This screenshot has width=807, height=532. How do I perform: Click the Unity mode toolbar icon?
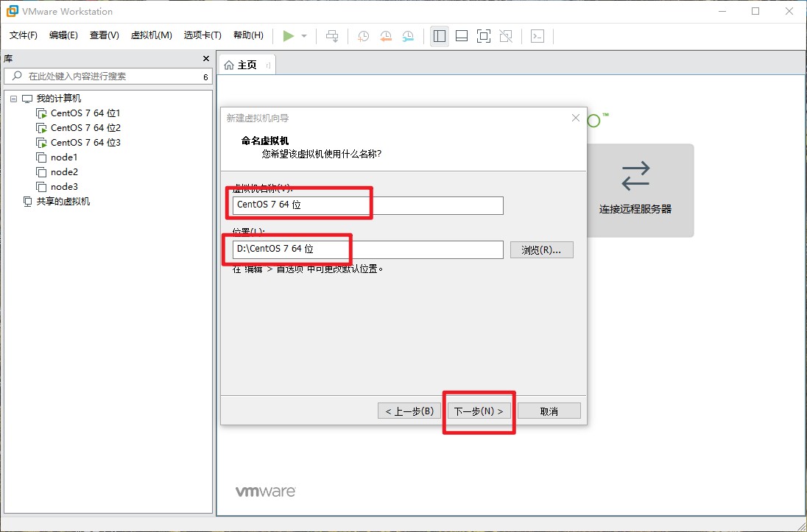(x=506, y=36)
